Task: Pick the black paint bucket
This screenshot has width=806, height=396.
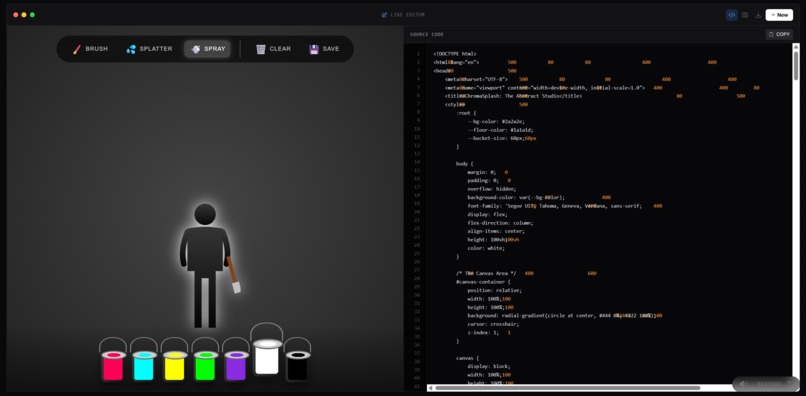Action: tap(297, 359)
